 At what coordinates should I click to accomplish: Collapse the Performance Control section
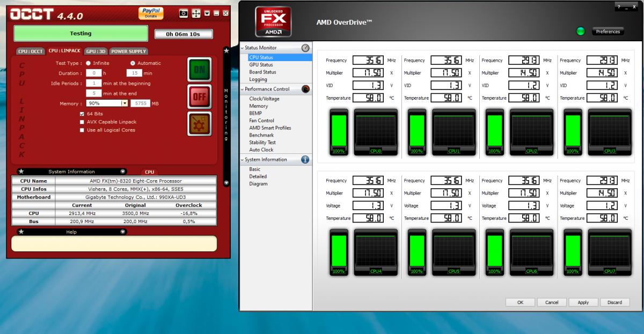coord(242,89)
